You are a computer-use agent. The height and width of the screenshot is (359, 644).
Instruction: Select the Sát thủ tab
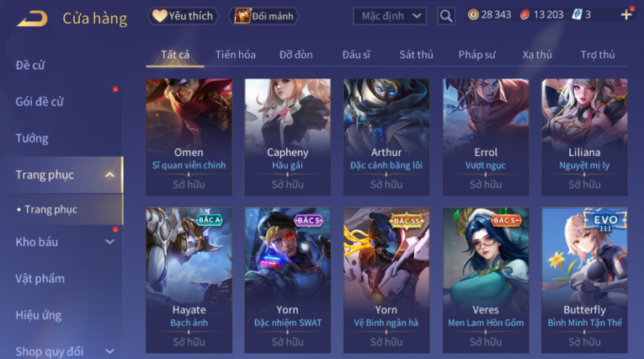tap(416, 55)
